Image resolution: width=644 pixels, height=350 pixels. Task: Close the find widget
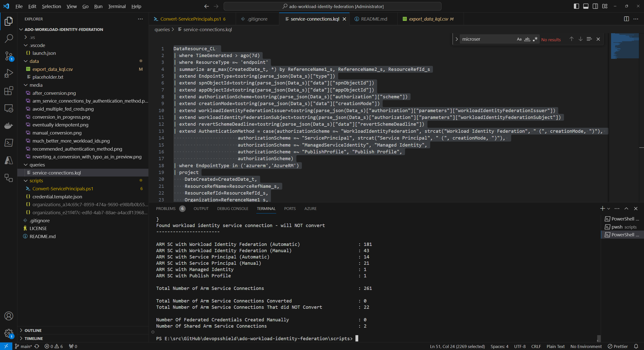pos(598,39)
